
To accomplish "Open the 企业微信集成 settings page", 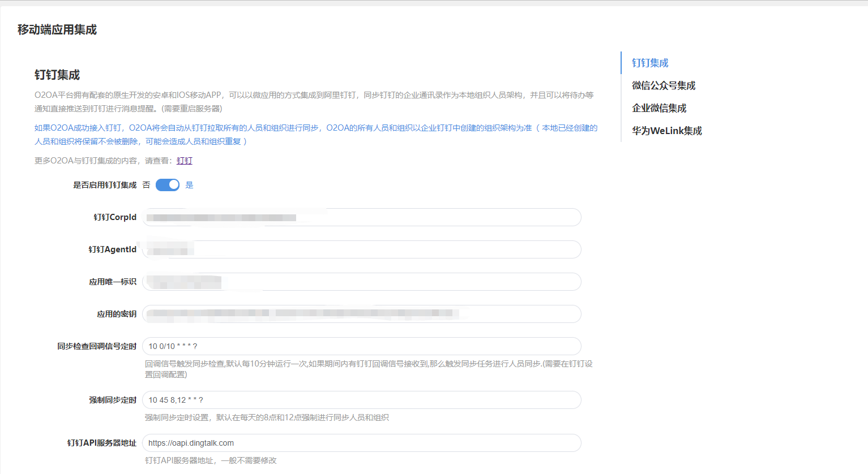I will click(x=660, y=108).
